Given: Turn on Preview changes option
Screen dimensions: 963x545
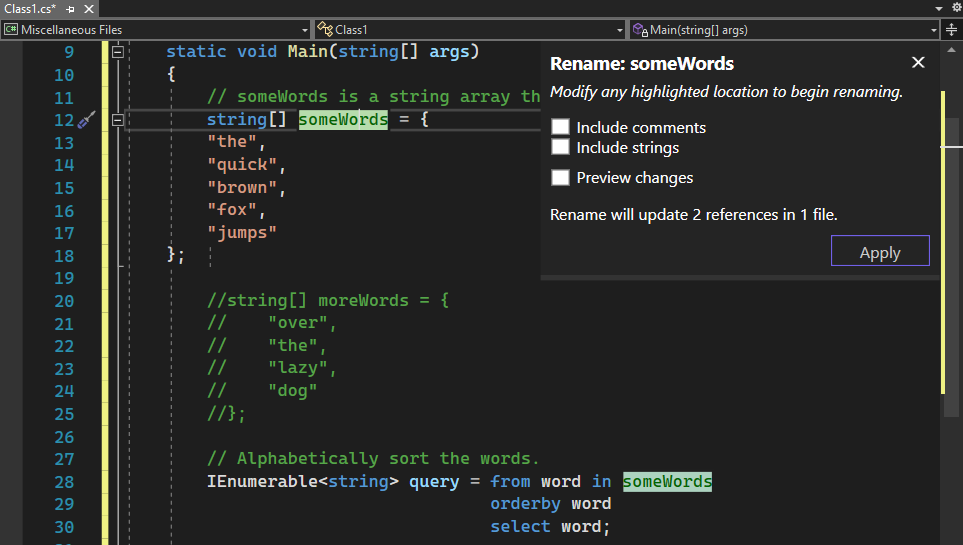Looking at the screenshot, I should [x=561, y=178].
